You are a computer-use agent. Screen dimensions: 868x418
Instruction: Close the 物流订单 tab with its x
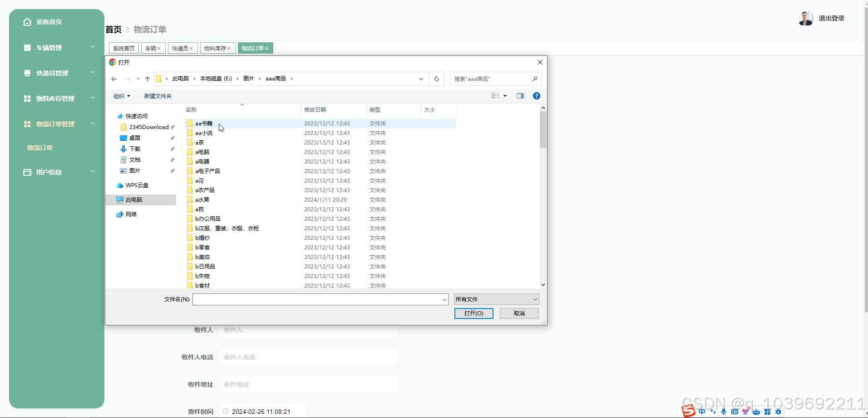click(x=266, y=48)
